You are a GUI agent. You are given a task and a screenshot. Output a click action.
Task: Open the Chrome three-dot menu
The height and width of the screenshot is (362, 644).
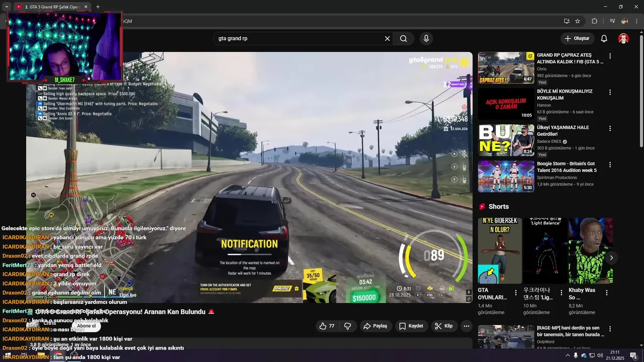pyautogui.click(x=636, y=21)
